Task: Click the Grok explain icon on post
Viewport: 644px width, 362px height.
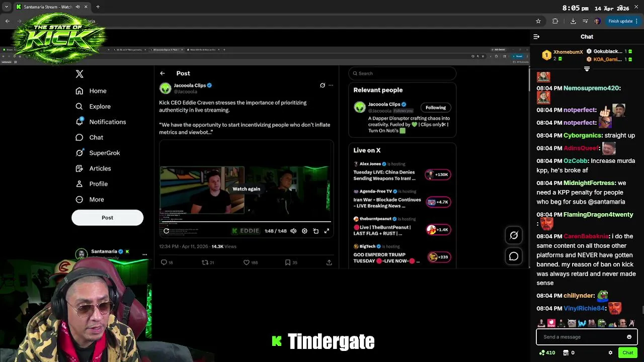Action: click(x=323, y=85)
